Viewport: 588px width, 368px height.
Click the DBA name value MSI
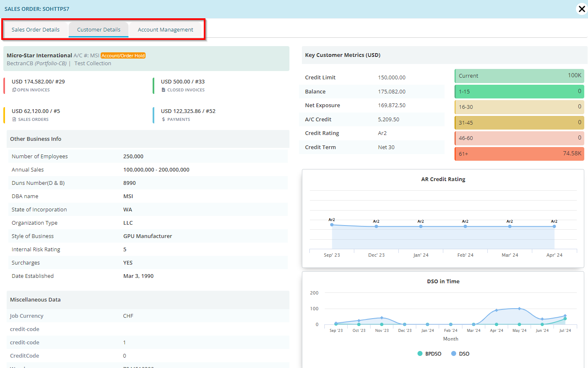point(128,196)
